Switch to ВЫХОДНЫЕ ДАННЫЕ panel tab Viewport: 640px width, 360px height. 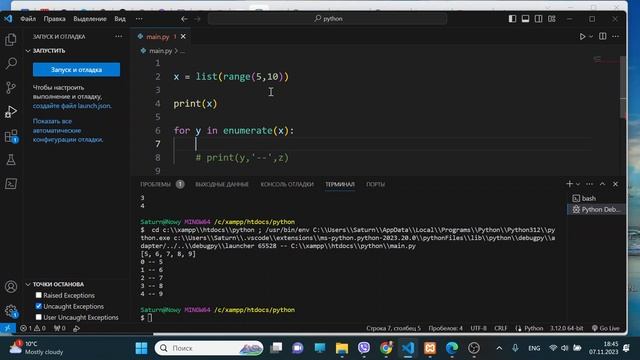coord(222,184)
